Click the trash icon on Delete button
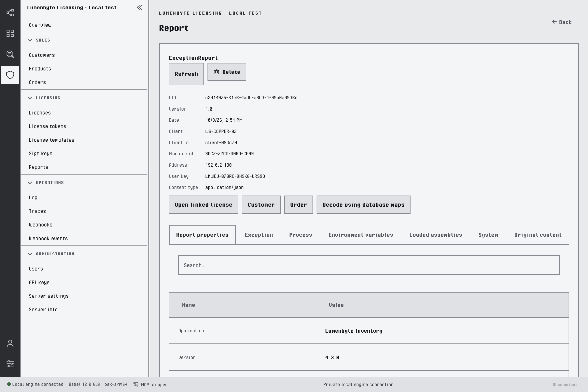 pos(217,72)
